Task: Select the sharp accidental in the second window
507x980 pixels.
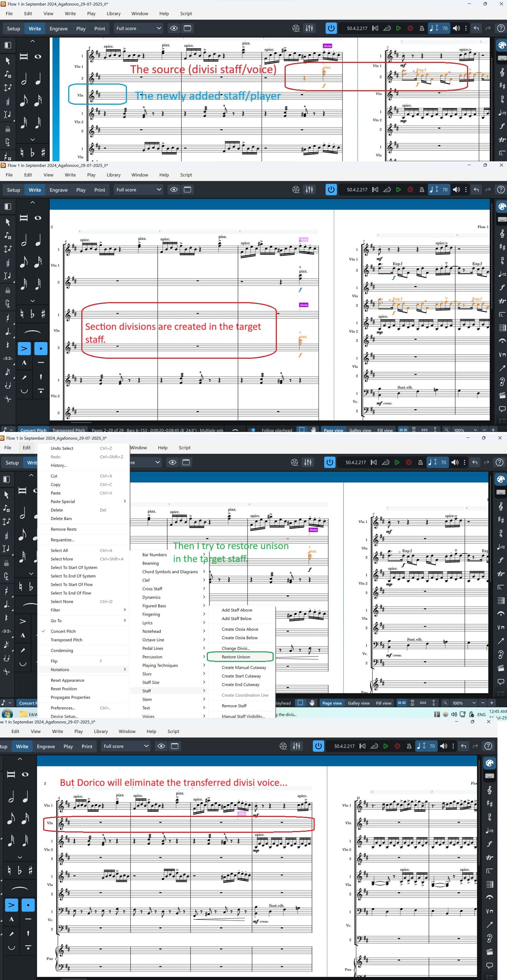Action: tap(43, 314)
